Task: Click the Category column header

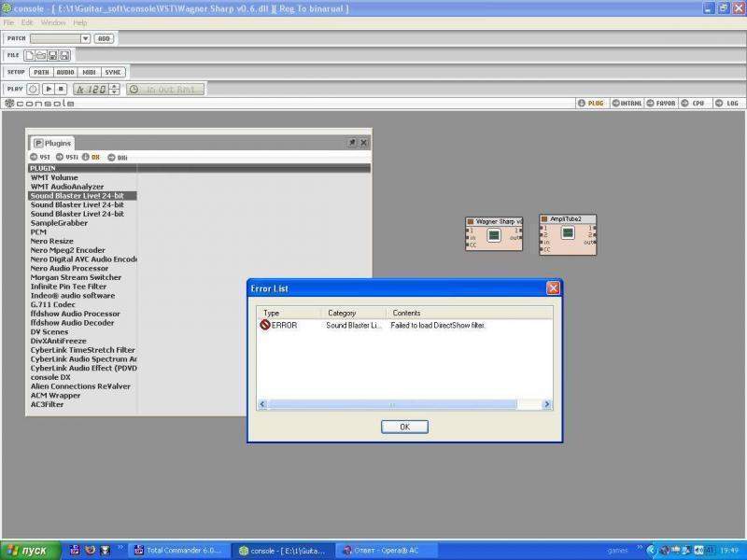Action: coord(354,313)
